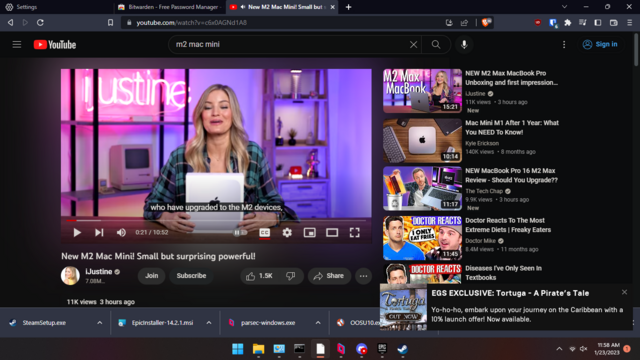This screenshot has height=360, width=640.
Task: Open YouTube hamburger guide menu
Action: point(17,44)
